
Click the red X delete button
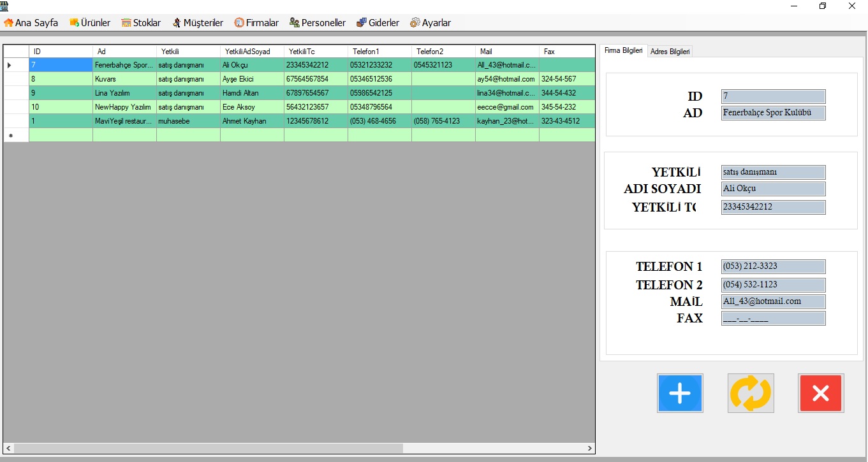click(821, 393)
